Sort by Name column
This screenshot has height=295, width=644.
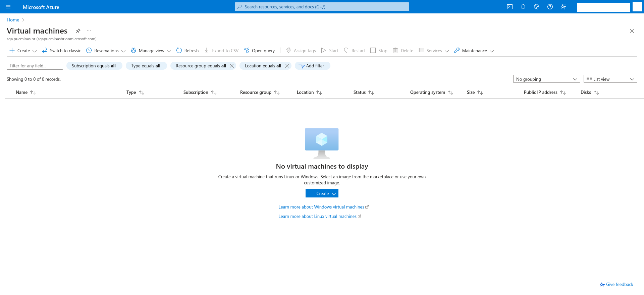pyautogui.click(x=25, y=92)
